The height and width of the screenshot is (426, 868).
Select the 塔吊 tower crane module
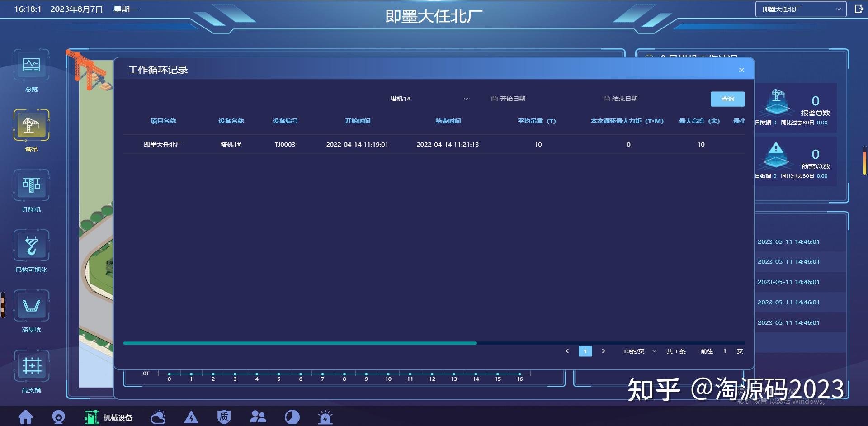[31, 125]
